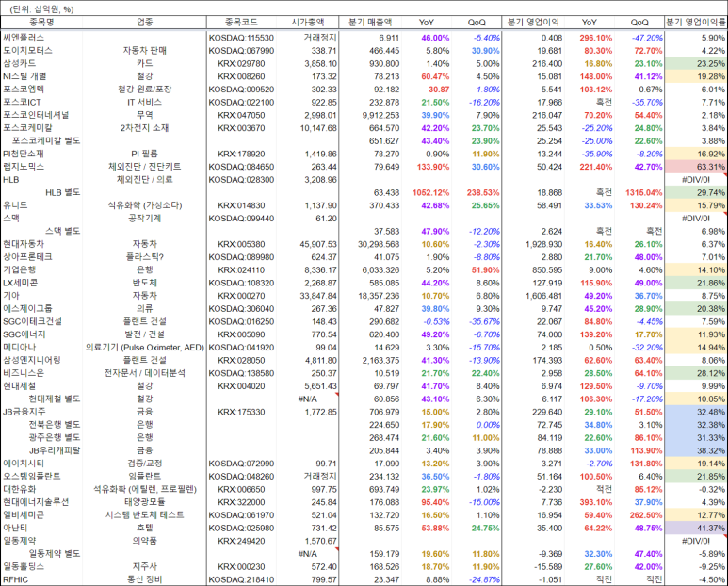Image resolution: width=728 pixels, height=586 pixels.
Task: Click the "포스코ICT" name cell
Action: pyautogui.click(x=23, y=102)
